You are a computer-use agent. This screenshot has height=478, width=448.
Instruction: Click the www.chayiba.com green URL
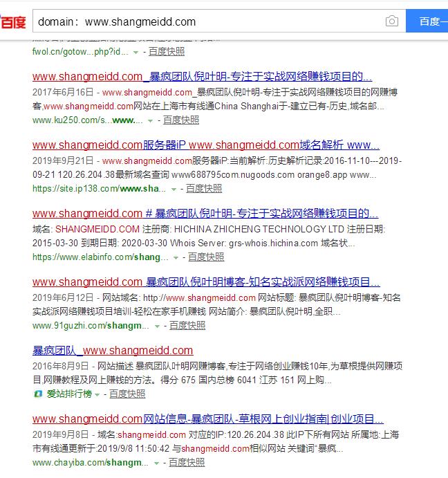(x=90, y=463)
